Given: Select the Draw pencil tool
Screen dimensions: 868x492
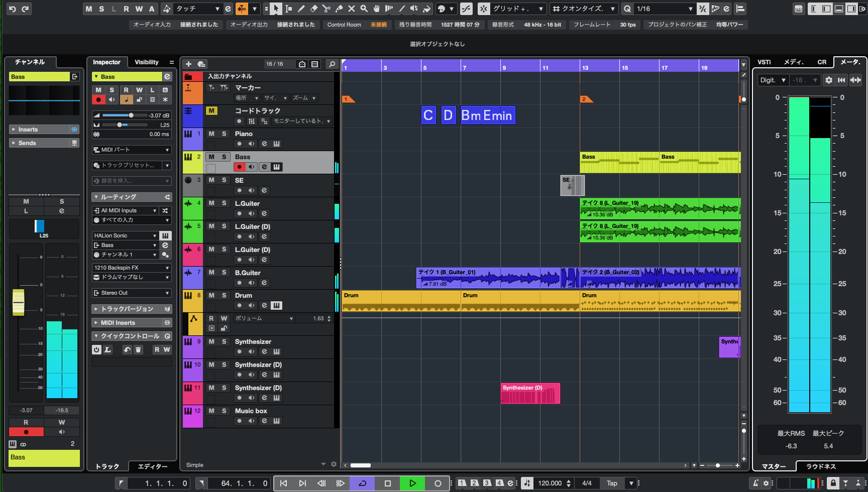Looking at the screenshot, I should pyautogui.click(x=301, y=9).
